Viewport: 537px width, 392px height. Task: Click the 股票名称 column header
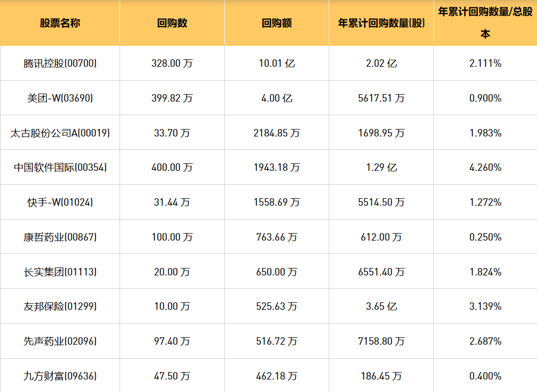[x=60, y=23]
